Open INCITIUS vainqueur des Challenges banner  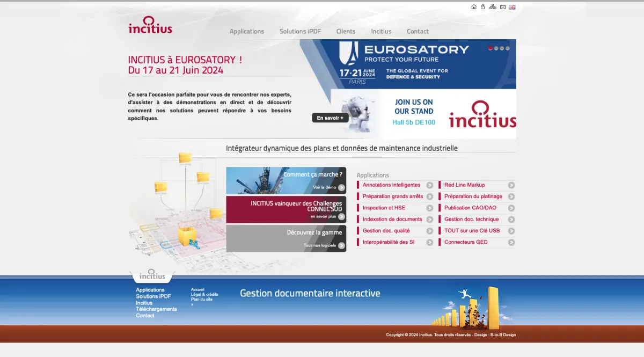286,209
